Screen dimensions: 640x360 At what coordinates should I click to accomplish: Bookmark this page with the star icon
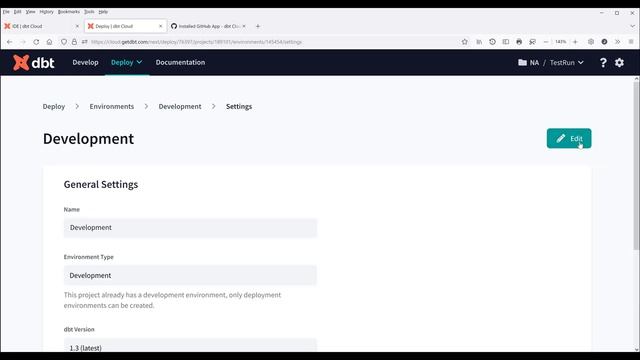pos(464,42)
